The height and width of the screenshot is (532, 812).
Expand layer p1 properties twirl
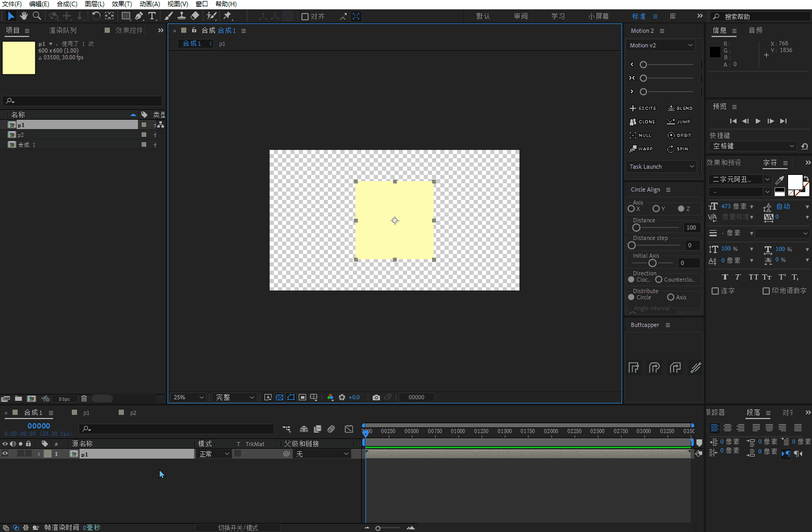[x=39, y=454]
